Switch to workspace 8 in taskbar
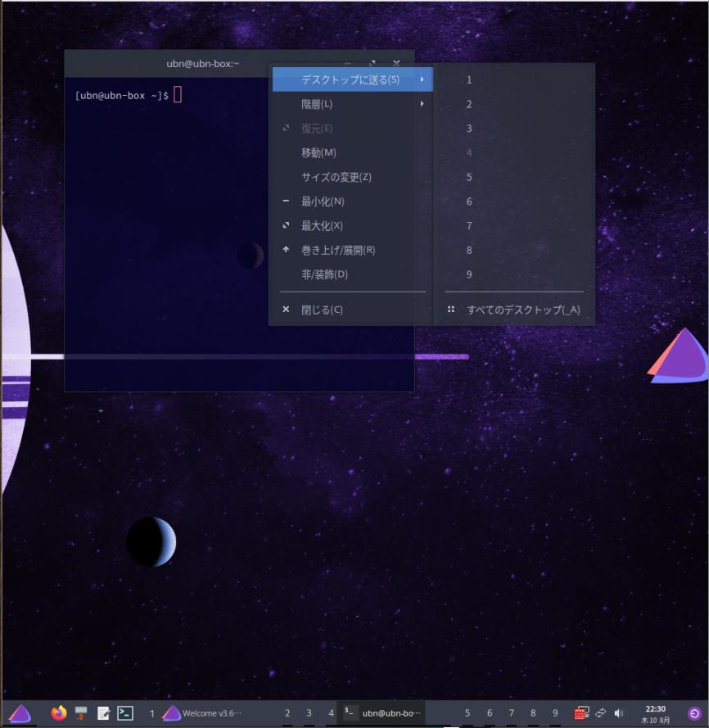The height and width of the screenshot is (728, 709). tap(533, 713)
